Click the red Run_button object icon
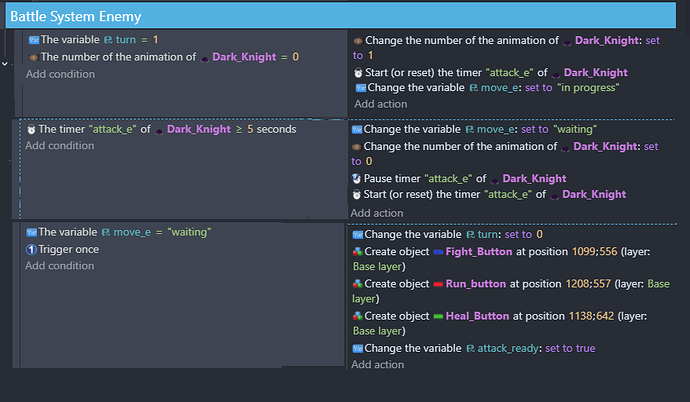The width and height of the screenshot is (690, 402). point(437,284)
